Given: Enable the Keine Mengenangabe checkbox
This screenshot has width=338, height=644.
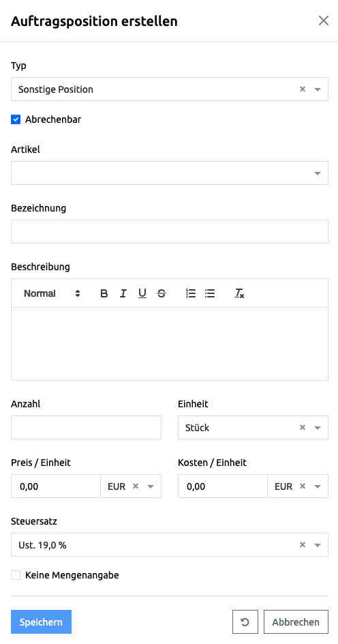Looking at the screenshot, I should 16,575.
